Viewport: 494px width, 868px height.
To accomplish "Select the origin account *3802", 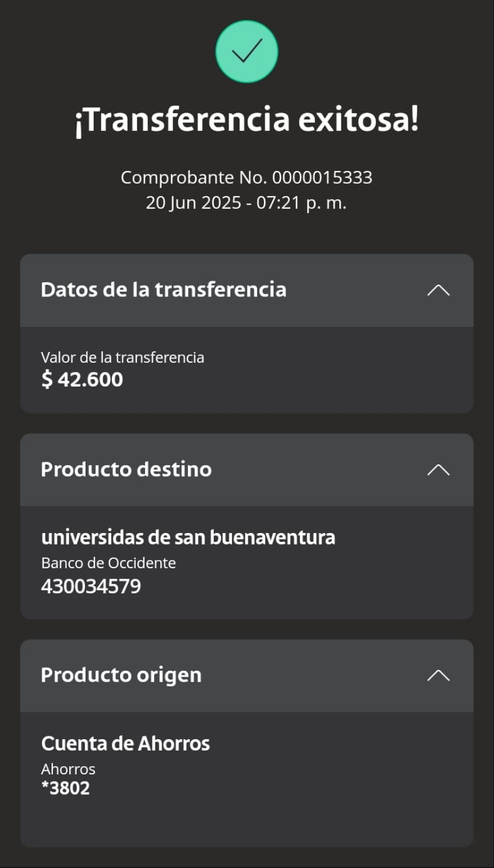I will [65, 788].
